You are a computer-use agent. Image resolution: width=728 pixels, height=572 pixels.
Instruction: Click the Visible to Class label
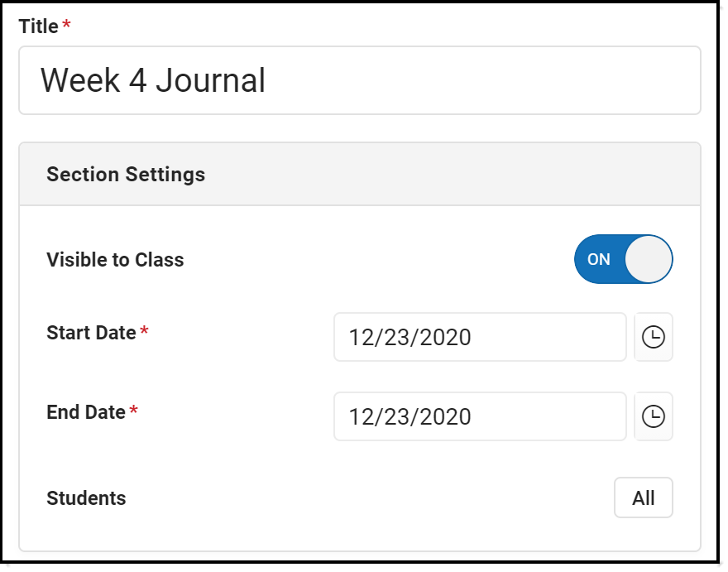pos(115,260)
